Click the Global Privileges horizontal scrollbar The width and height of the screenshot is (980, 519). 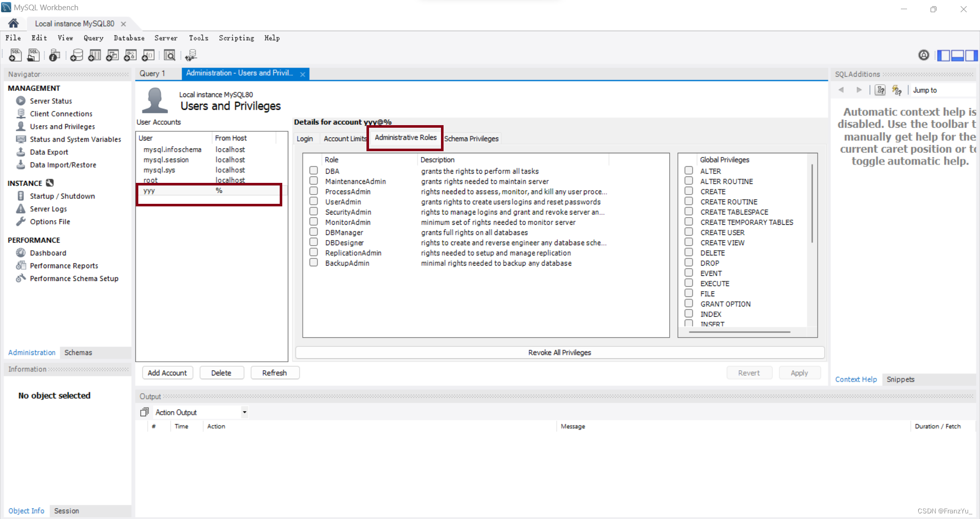point(740,332)
